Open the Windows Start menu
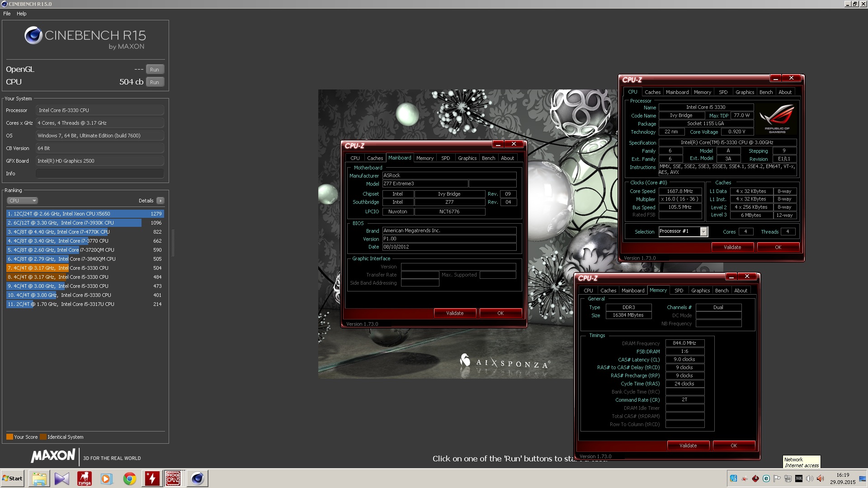This screenshot has width=868, height=488. (12, 479)
